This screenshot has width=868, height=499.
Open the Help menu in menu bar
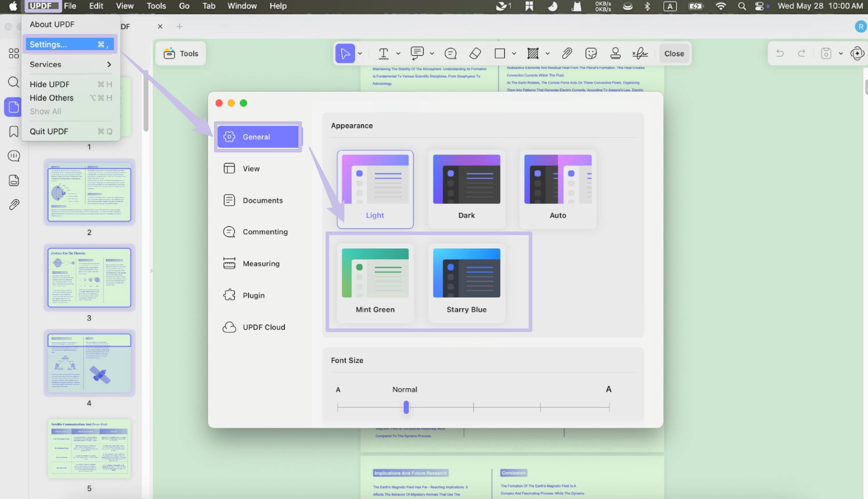[278, 6]
